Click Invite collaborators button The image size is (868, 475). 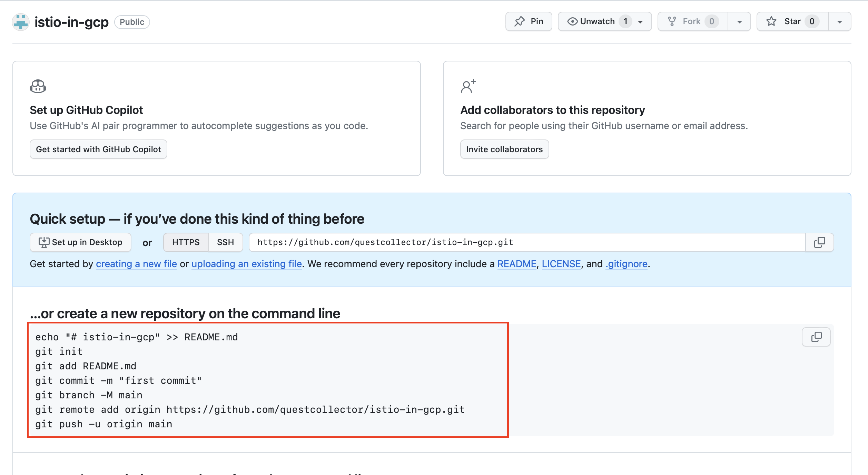[504, 149]
